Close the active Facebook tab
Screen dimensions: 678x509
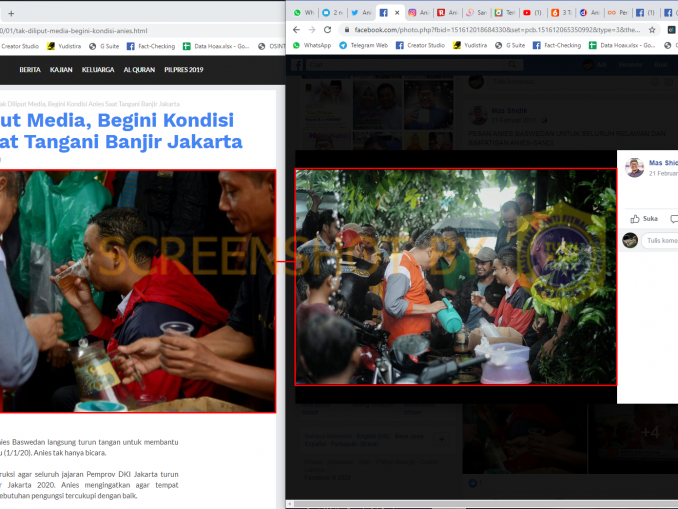(397, 13)
